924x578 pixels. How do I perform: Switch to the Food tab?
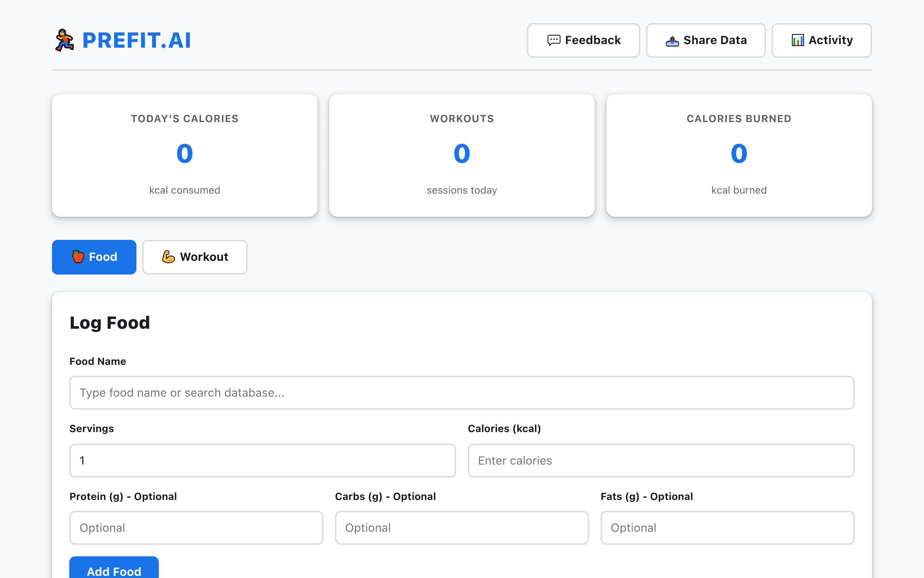94,257
